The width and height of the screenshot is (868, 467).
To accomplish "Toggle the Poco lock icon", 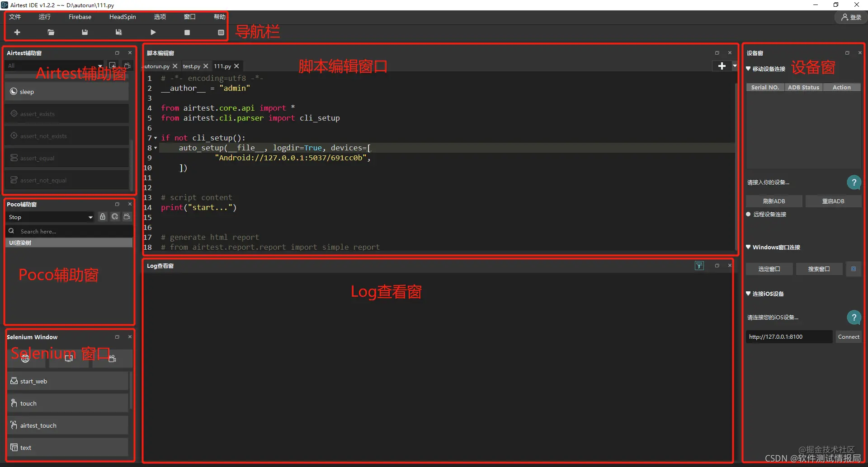I will coord(103,217).
